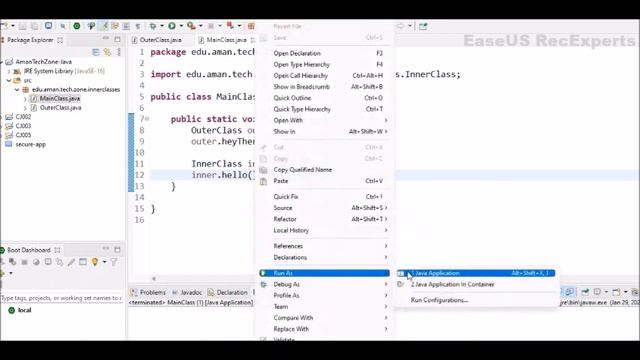Open dropdown arrow next to external tools
The height and width of the screenshot is (360, 640).
200,26
